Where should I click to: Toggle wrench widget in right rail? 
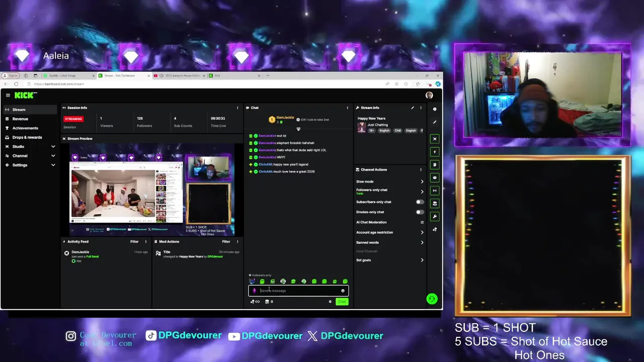point(435,216)
